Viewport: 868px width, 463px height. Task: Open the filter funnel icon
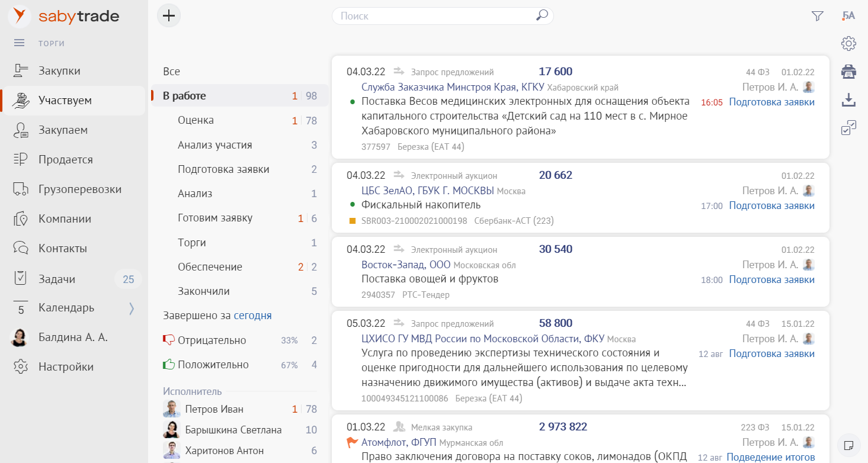click(x=818, y=16)
